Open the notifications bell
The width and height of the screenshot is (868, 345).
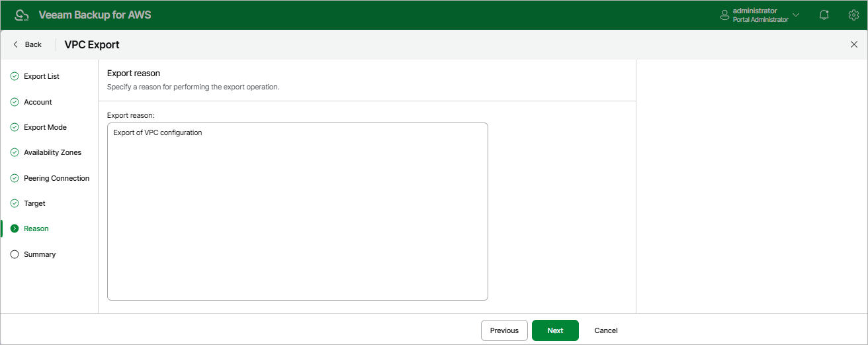(x=824, y=15)
